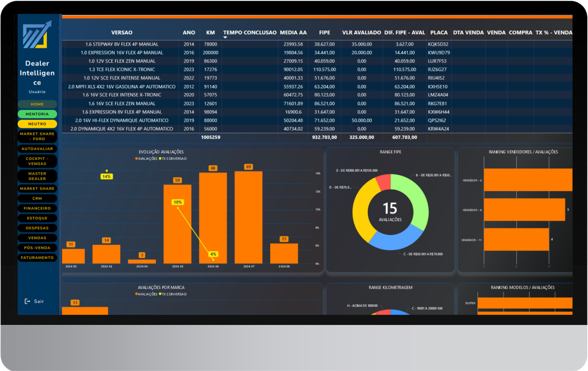
Task: Click the plate cell KRW4A24
Action: click(438, 129)
